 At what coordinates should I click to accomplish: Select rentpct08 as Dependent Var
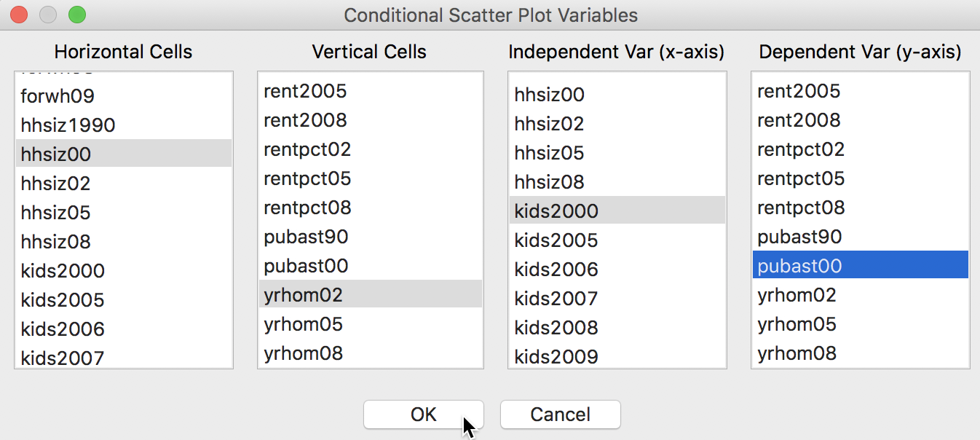click(861, 207)
